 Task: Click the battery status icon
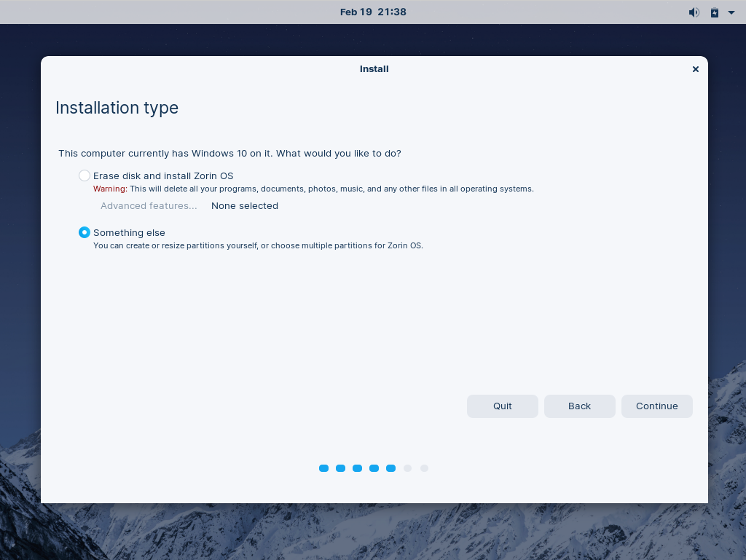[714, 12]
